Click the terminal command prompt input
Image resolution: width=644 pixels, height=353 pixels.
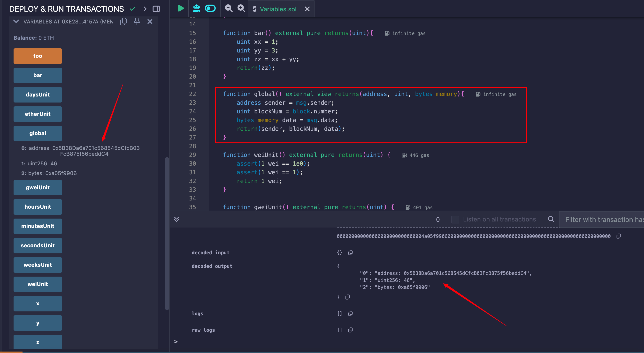point(410,342)
